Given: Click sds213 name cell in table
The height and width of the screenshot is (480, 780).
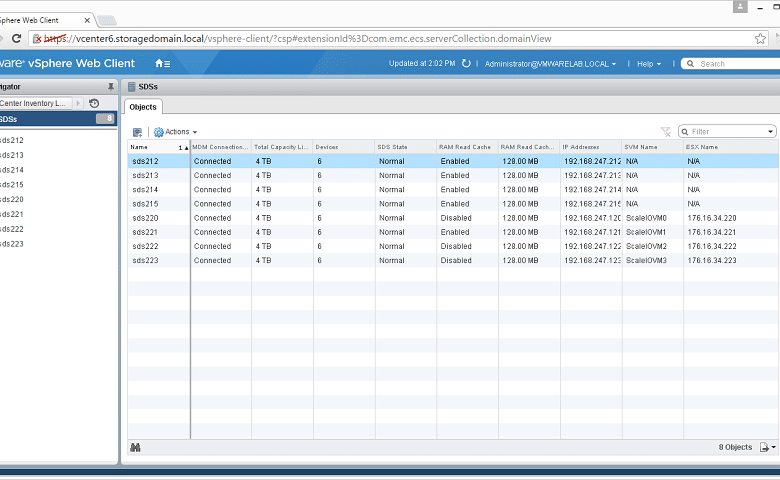Looking at the screenshot, I should (145, 176).
